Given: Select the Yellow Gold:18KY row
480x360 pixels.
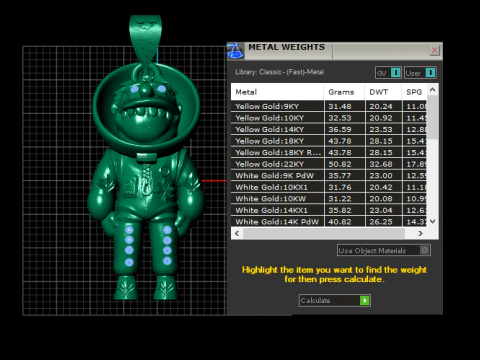Looking at the screenshot, I should 329,141.
